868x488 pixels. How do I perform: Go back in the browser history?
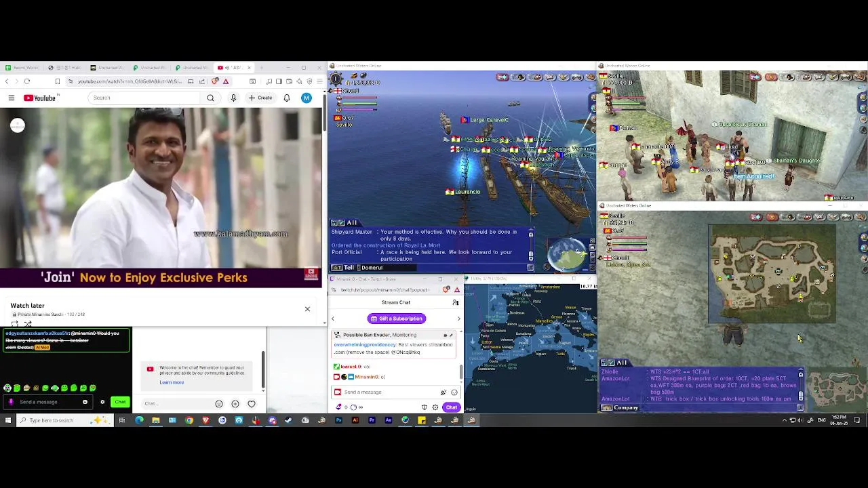7,81
